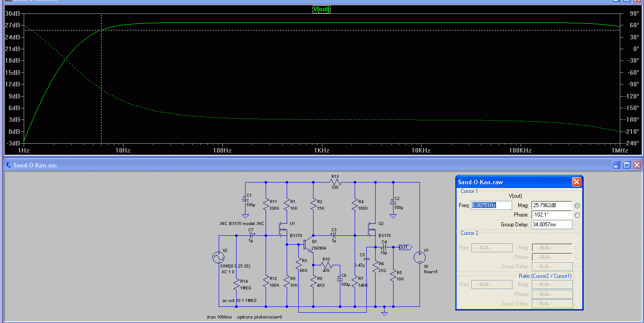The height and width of the screenshot is (323, 644).
Task: Select the V2 sine voltage source symbol
Action: pyautogui.click(x=219, y=257)
